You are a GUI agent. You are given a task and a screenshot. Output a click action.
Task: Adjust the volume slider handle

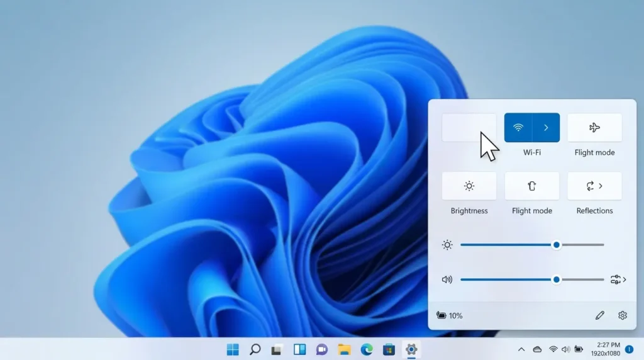pyautogui.click(x=557, y=280)
